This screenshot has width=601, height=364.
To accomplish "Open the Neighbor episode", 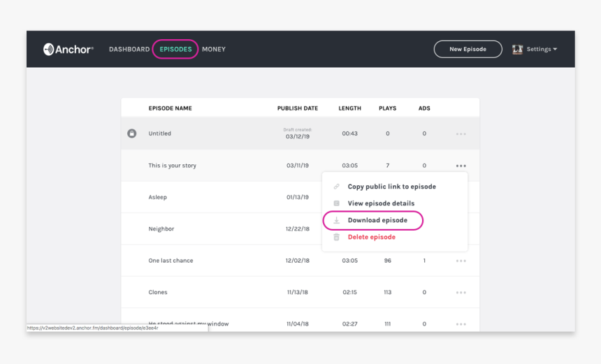I will pyautogui.click(x=161, y=229).
